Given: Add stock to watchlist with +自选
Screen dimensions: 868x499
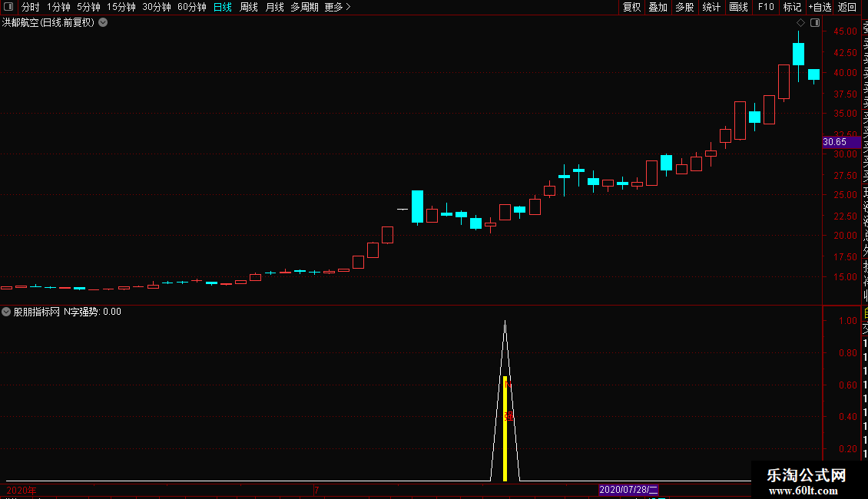Looking at the screenshot, I should click(x=820, y=7).
